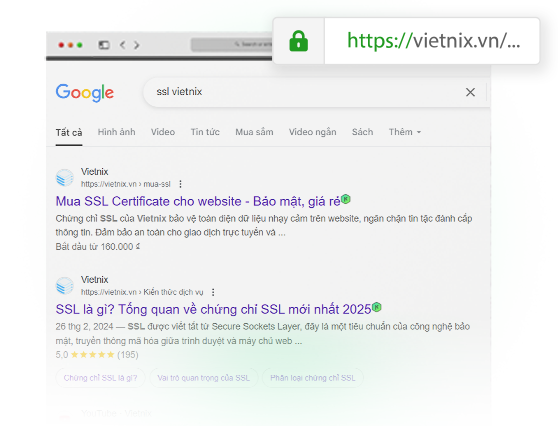
Task: Click green badge after mới nhất 2025 title
Action: [x=377, y=307]
